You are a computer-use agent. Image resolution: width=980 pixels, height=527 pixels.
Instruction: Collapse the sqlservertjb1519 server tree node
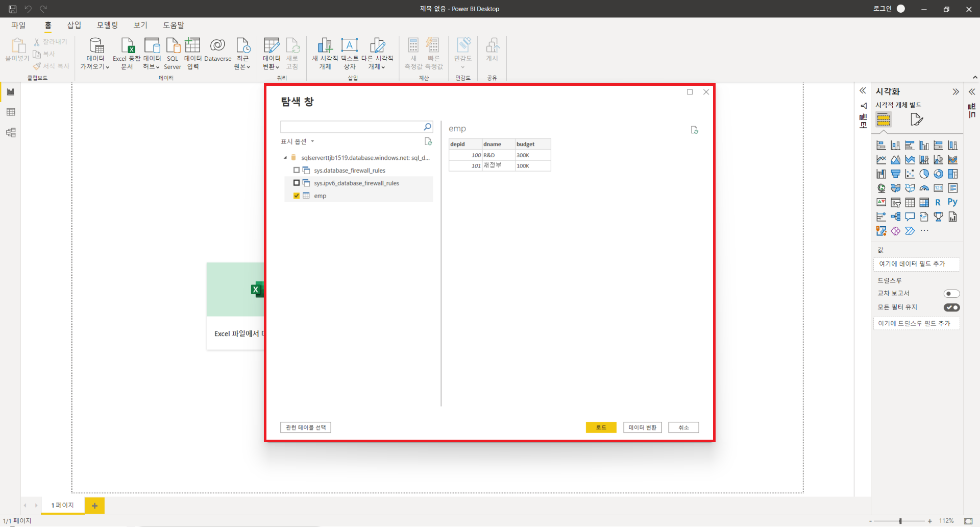(x=285, y=158)
